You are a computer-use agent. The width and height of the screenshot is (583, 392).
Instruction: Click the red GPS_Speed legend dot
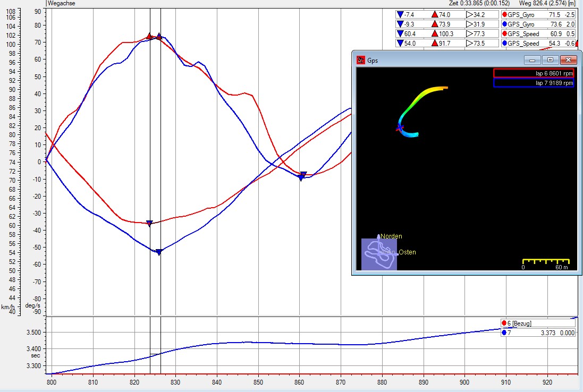click(x=504, y=34)
